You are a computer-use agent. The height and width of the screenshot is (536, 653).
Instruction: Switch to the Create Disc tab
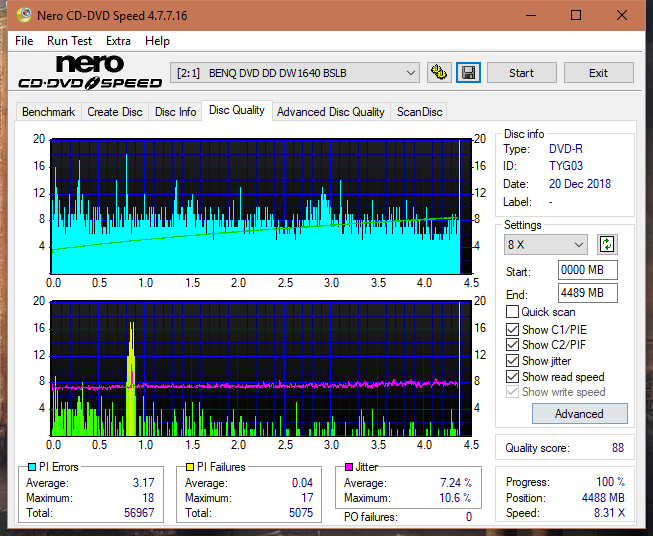coord(115,112)
